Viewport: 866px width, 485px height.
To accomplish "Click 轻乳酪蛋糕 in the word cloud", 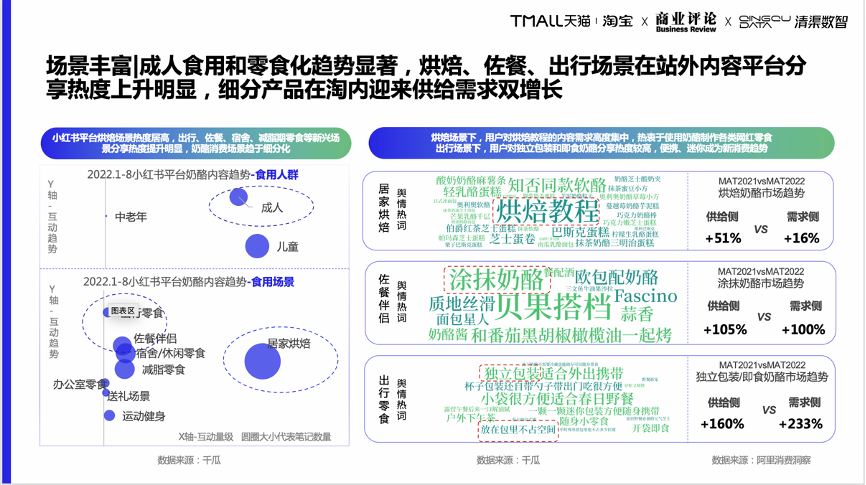I will coord(472,192).
